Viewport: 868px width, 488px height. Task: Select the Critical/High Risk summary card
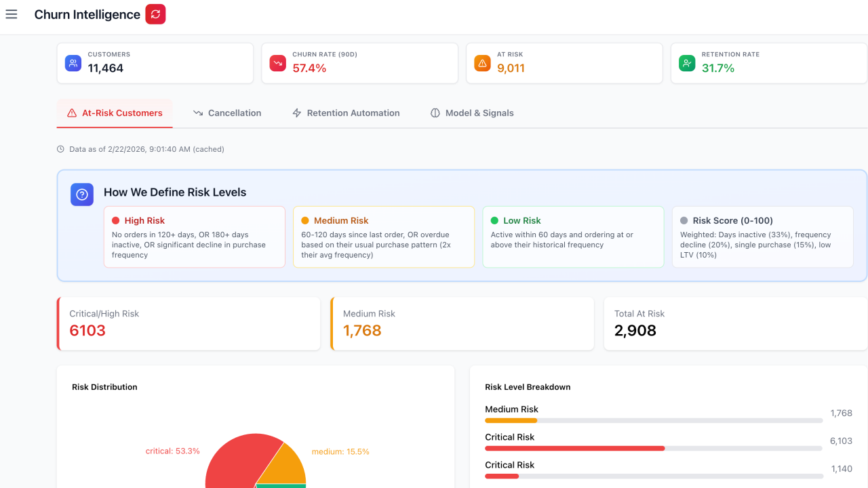pyautogui.click(x=189, y=323)
